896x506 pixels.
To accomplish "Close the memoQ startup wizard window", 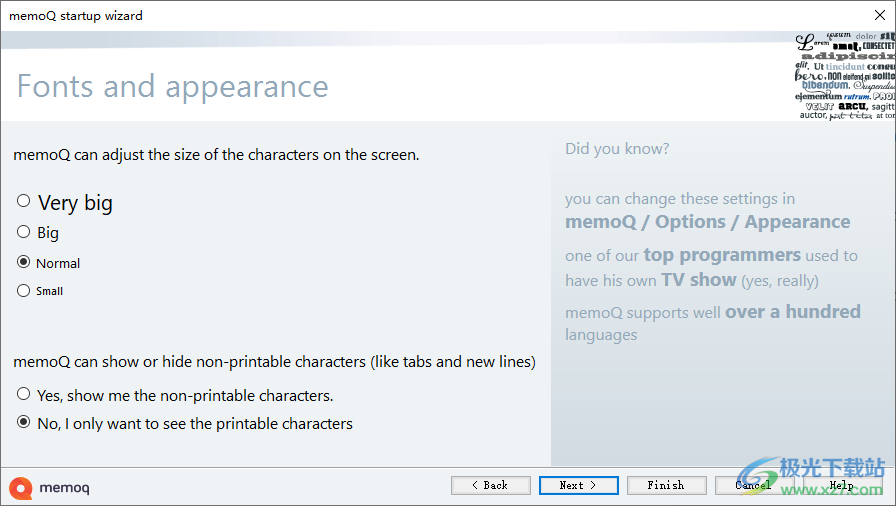I will tap(880, 15).
